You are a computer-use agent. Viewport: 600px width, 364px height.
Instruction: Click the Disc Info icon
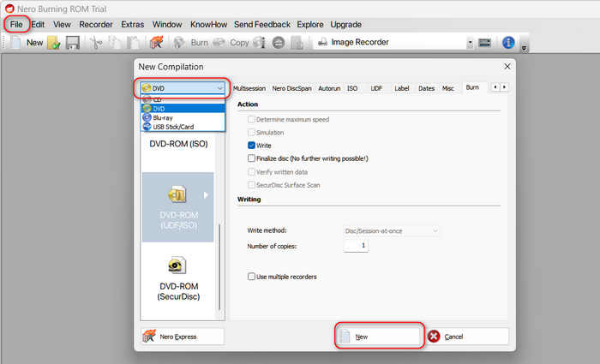click(x=260, y=43)
